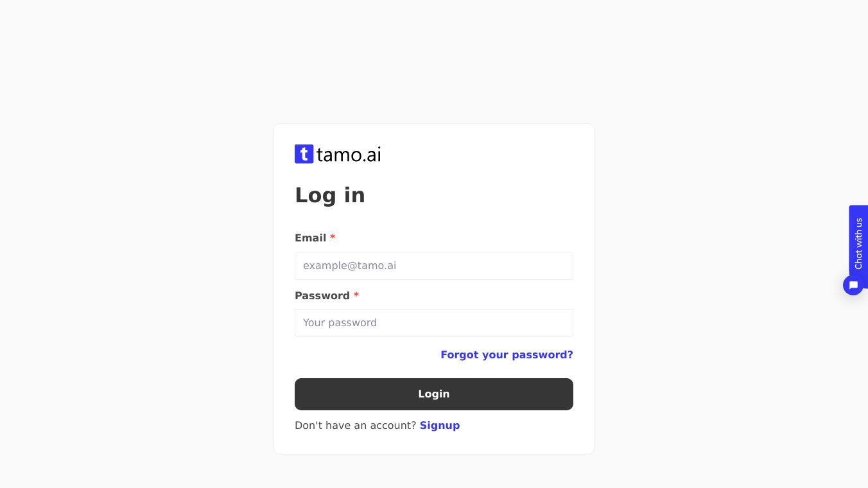Viewport: 868px width, 488px height.
Task: Follow the Signup link
Action: coord(440,426)
